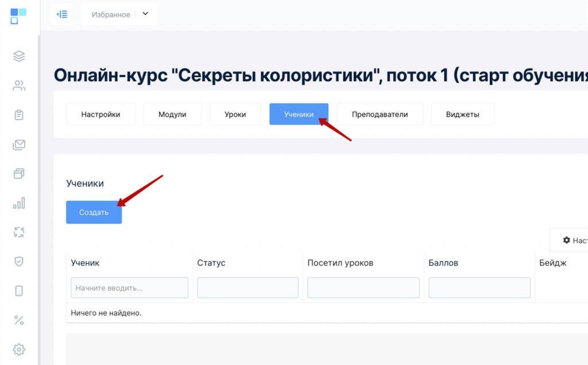Click the Статус filter field

tap(248, 288)
